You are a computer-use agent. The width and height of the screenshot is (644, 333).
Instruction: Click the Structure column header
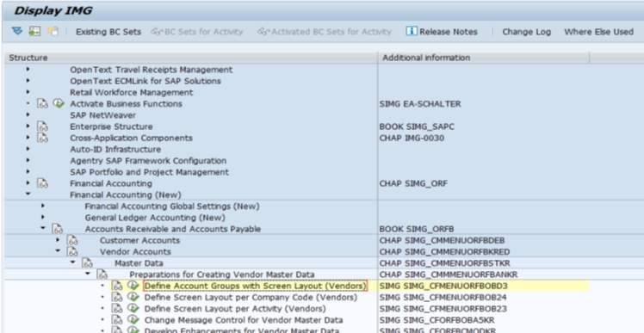point(191,58)
